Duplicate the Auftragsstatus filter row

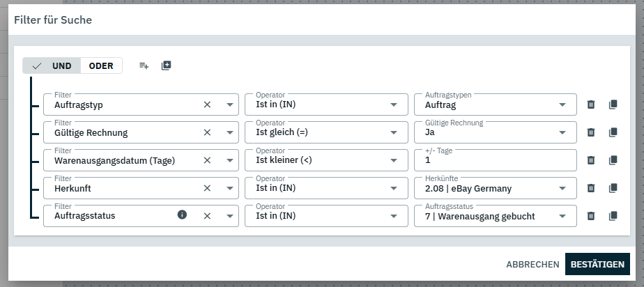(613, 216)
